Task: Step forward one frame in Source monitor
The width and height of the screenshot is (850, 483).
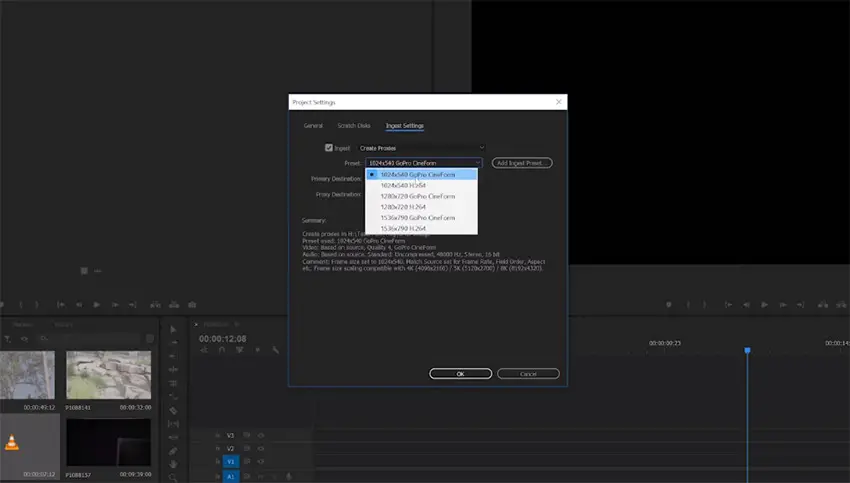Action: (115, 305)
